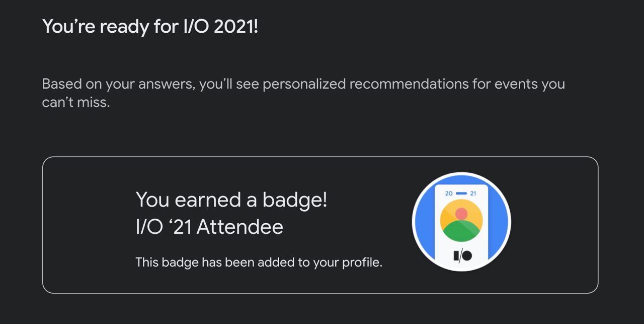
Task: Click the black circle in I/O logo
Action: click(x=467, y=255)
